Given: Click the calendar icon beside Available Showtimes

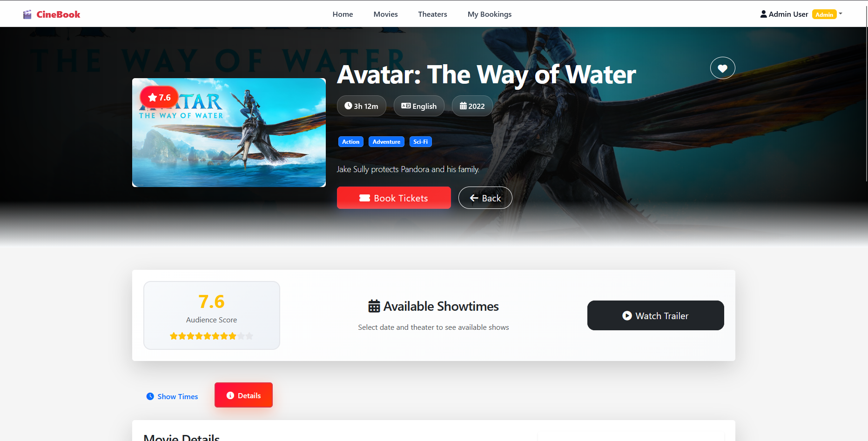Looking at the screenshot, I should (x=374, y=306).
